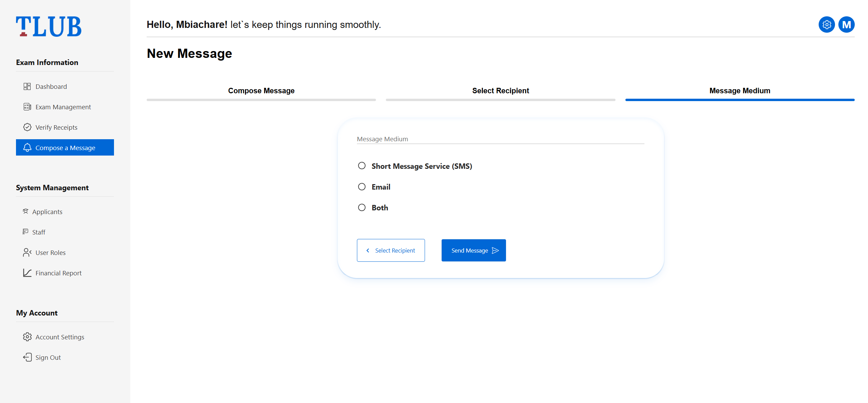Click the New Message page title
Screen dimensions: 868x403
click(189, 53)
